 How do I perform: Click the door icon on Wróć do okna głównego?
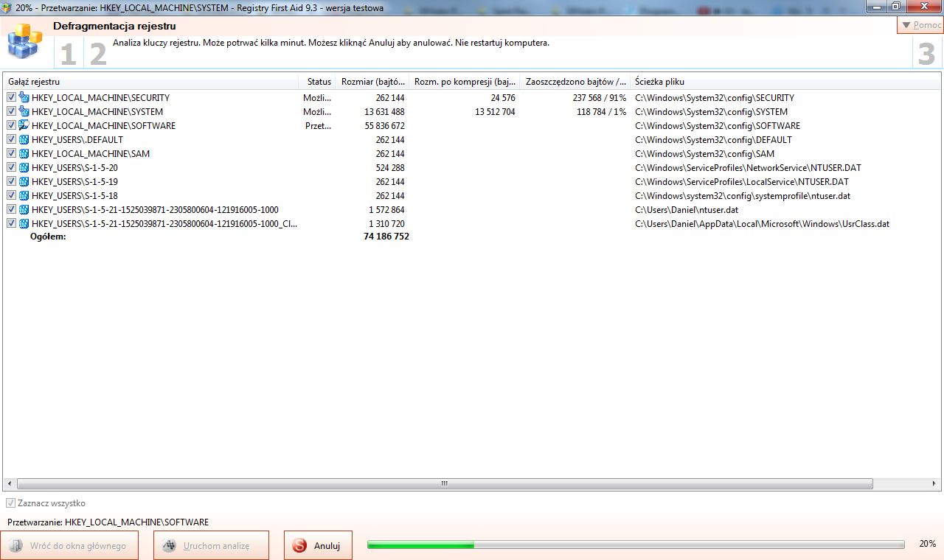tap(15, 546)
